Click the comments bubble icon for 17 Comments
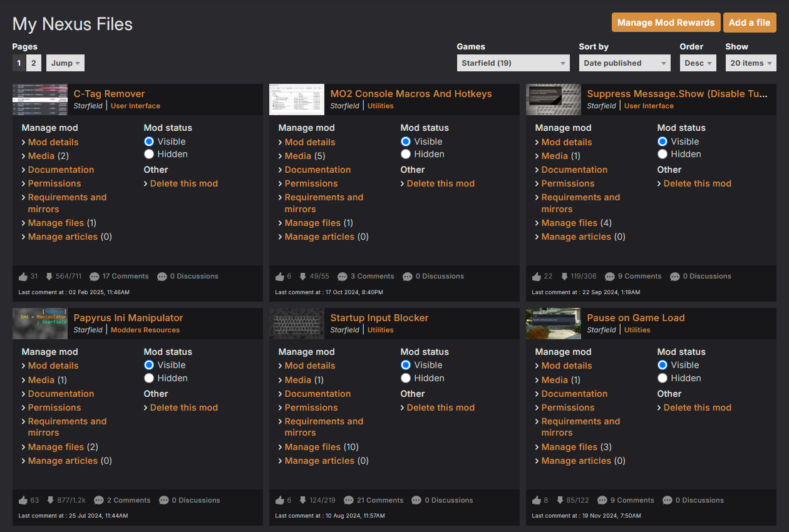The image size is (789, 532). 95,277
